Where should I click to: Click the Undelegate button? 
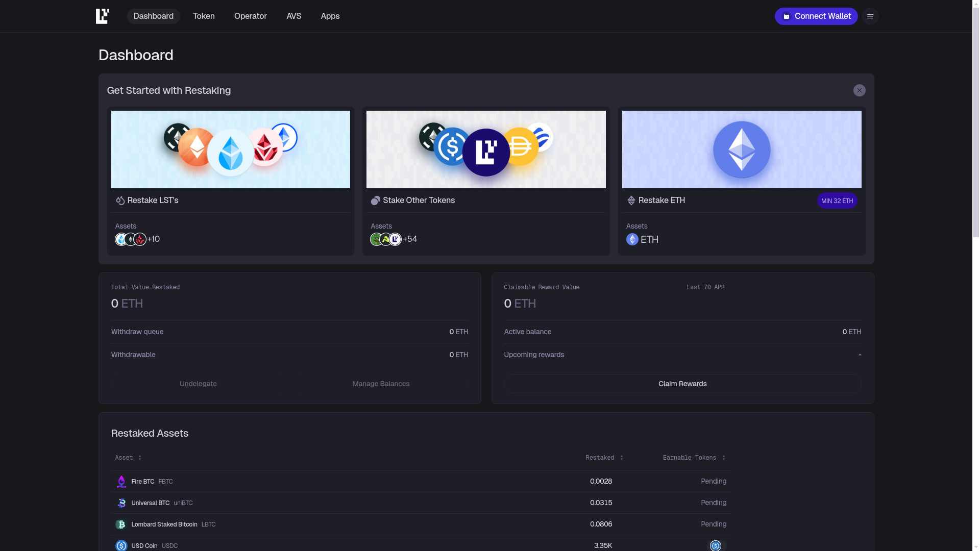pyautogui.click(x=198, y=384)
